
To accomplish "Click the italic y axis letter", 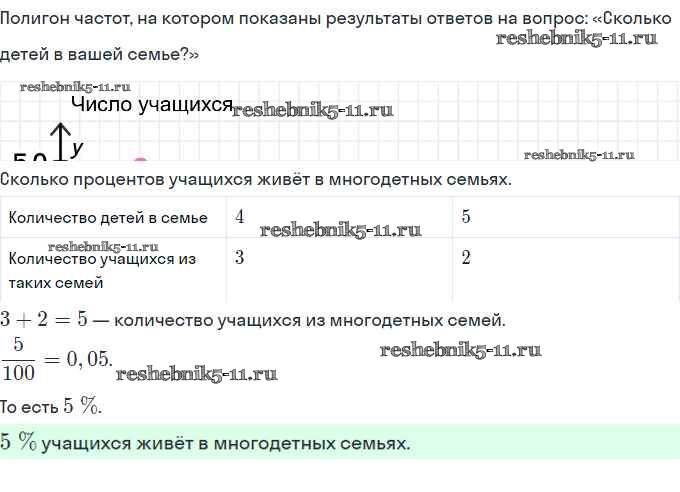I will 79,147.
